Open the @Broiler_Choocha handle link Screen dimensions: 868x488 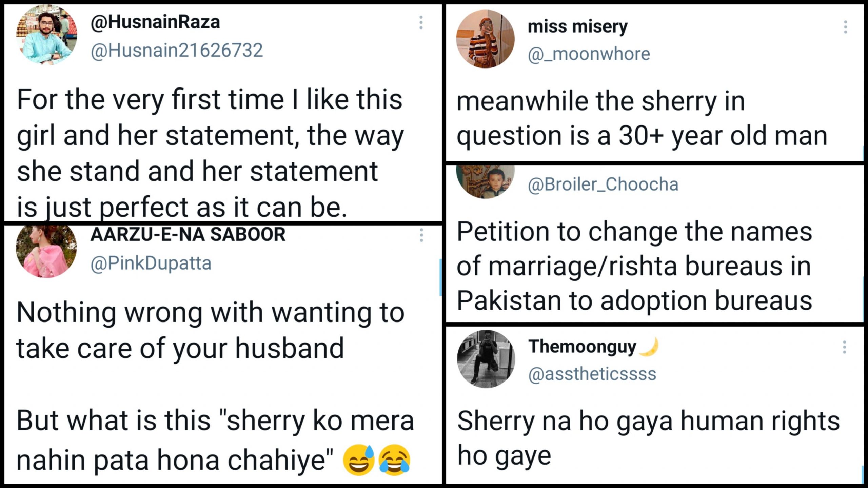point(603,184)
